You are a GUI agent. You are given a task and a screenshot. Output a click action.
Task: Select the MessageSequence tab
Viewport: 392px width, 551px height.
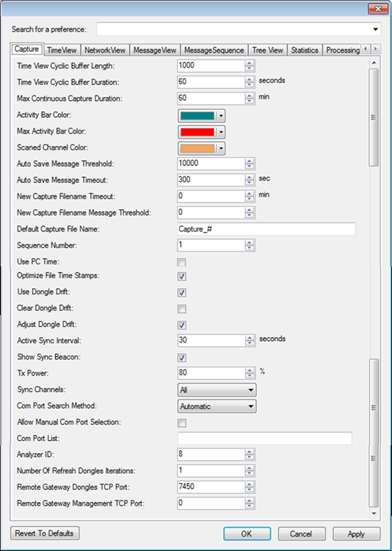coord(214,50)
